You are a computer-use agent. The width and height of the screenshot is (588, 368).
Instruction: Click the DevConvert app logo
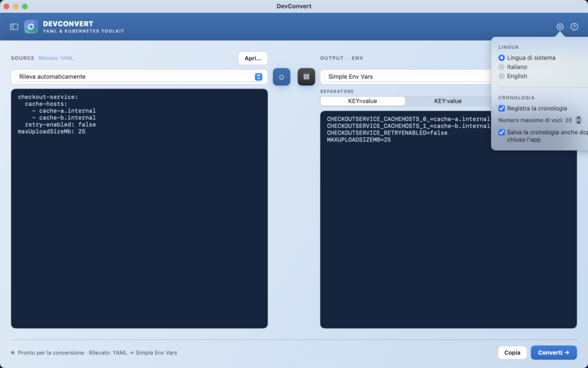(x=31, y=26)
